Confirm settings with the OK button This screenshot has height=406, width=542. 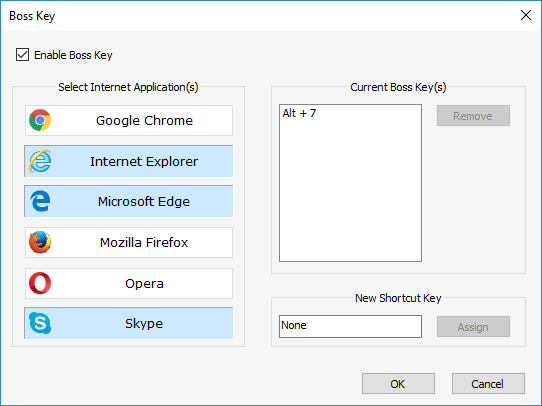coord(398,384)
